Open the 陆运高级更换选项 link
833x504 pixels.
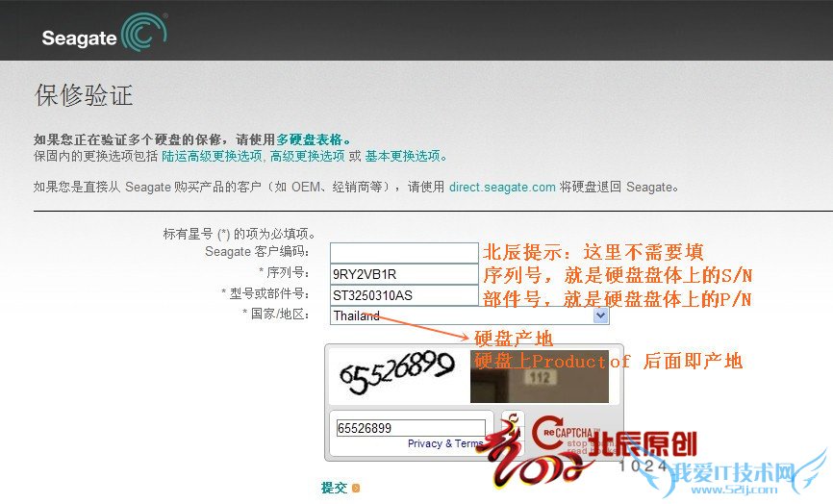tap(212, 156)
